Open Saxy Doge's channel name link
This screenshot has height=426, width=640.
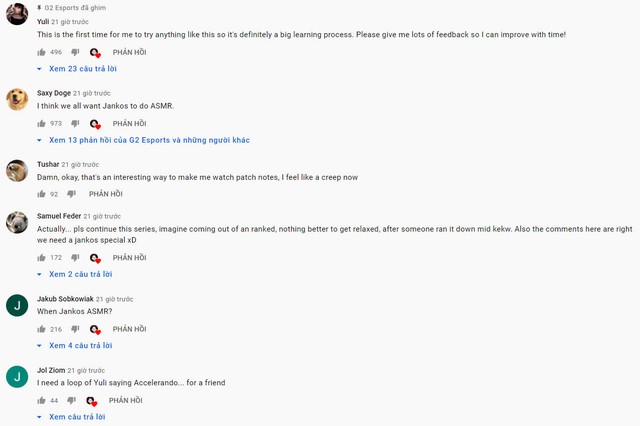tap(54, 93)
